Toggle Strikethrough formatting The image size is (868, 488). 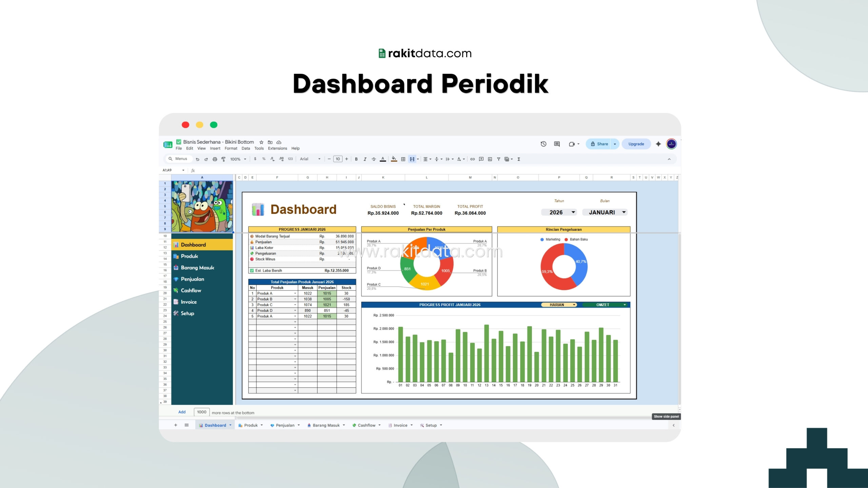(374, 159)
